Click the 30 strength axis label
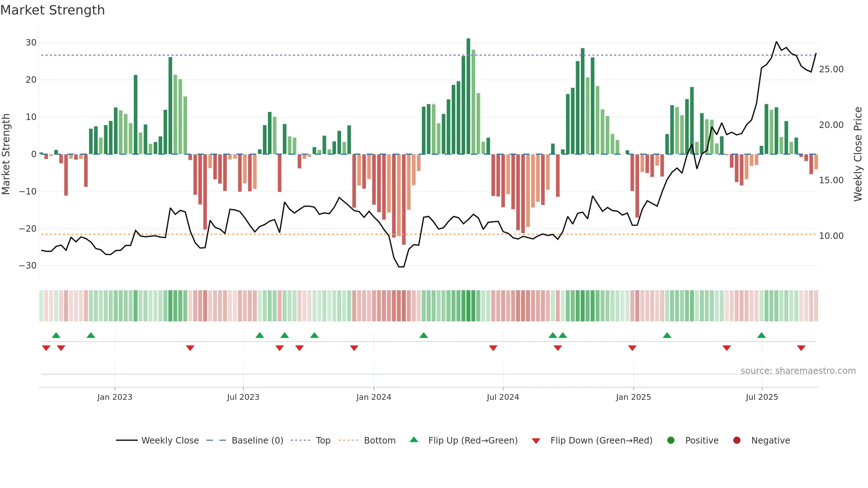The width and height of the screenshot is (868, 488). [31, 42]
